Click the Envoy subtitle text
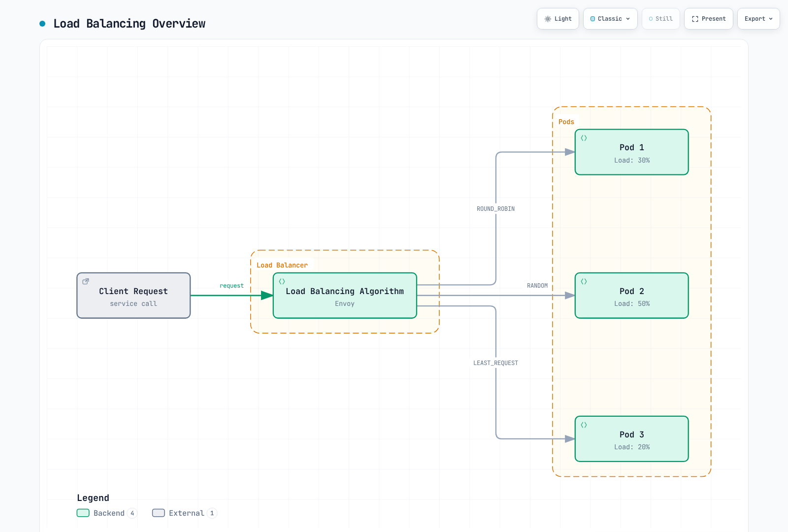The image size is (788, 532). pos(345,303)
